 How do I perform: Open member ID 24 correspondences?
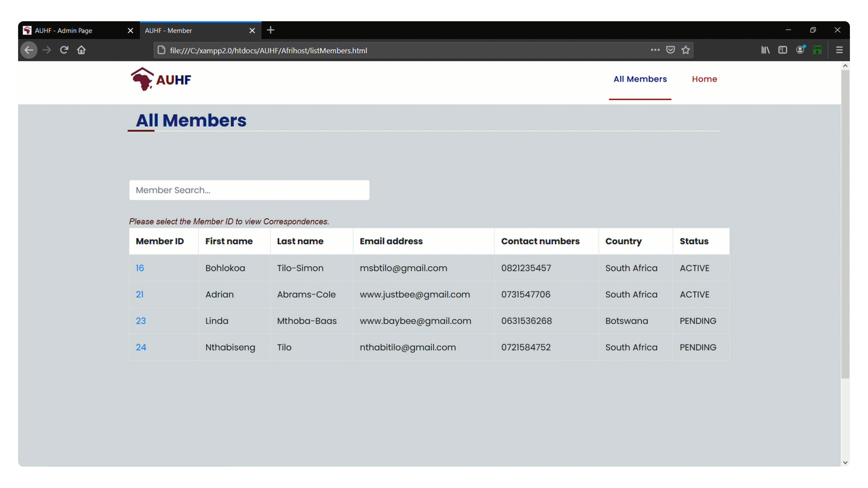point(141,347)
